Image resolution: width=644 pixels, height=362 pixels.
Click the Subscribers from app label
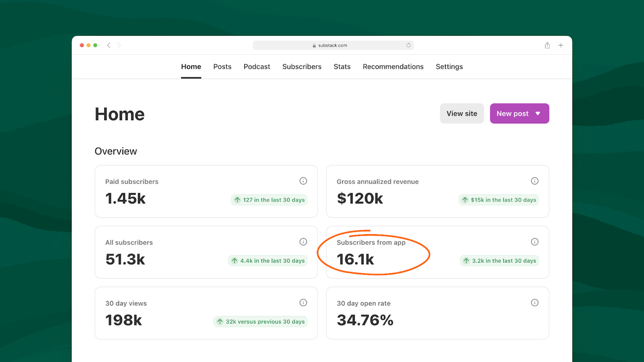371,243
